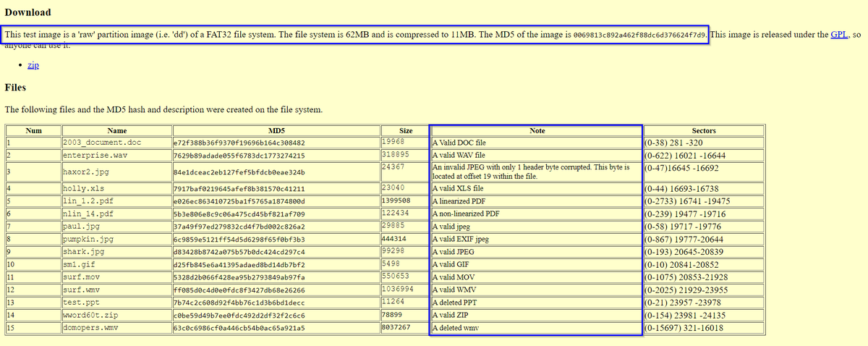Click the MD5 column header

tap(276, 131)
